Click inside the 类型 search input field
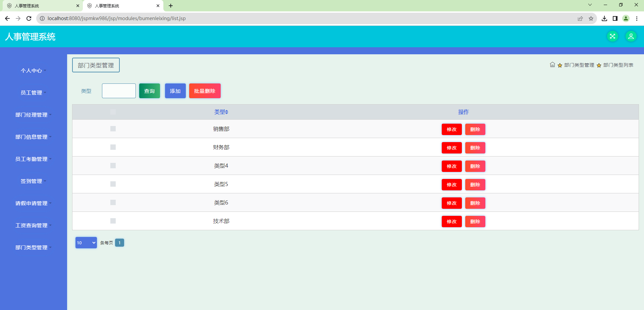The image size is (644, 310). point(118,91)
